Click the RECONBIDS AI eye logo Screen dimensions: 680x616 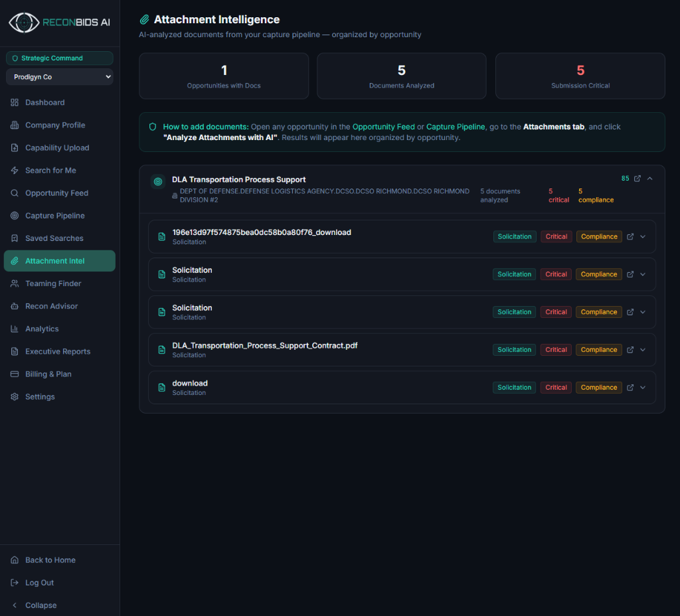click(25, 23)
